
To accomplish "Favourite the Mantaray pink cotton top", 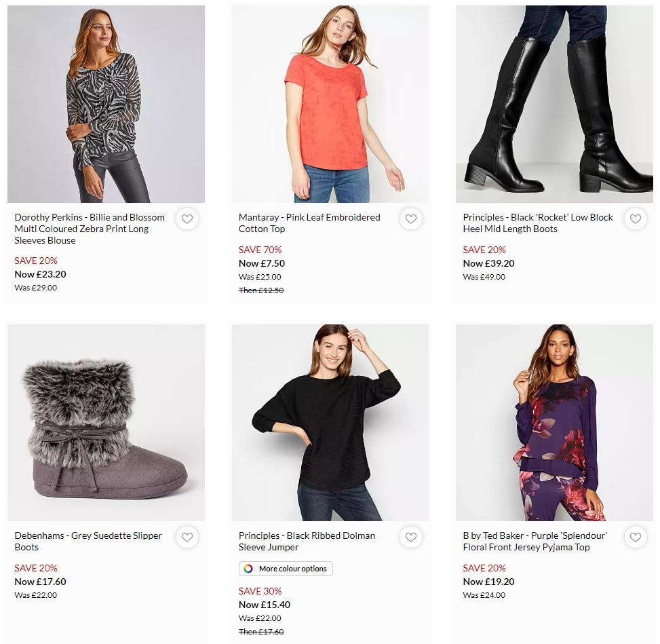I will coord(411,219).
